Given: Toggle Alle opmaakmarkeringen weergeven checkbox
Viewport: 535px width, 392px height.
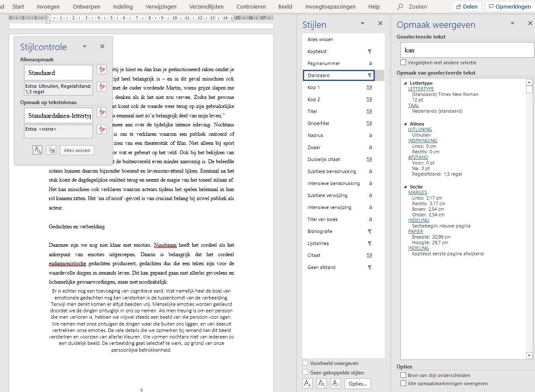Looking at the screenshot, I should [403, 383].
